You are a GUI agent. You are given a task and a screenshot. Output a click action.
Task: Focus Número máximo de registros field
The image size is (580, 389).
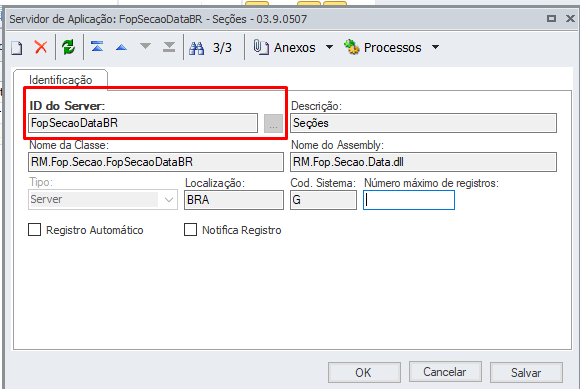coord(409,200)
